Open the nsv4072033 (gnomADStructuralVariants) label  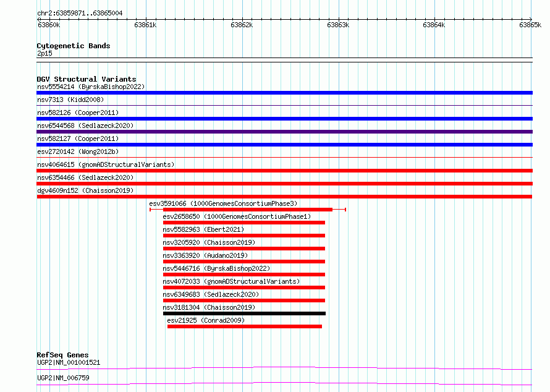coord(231,281)
